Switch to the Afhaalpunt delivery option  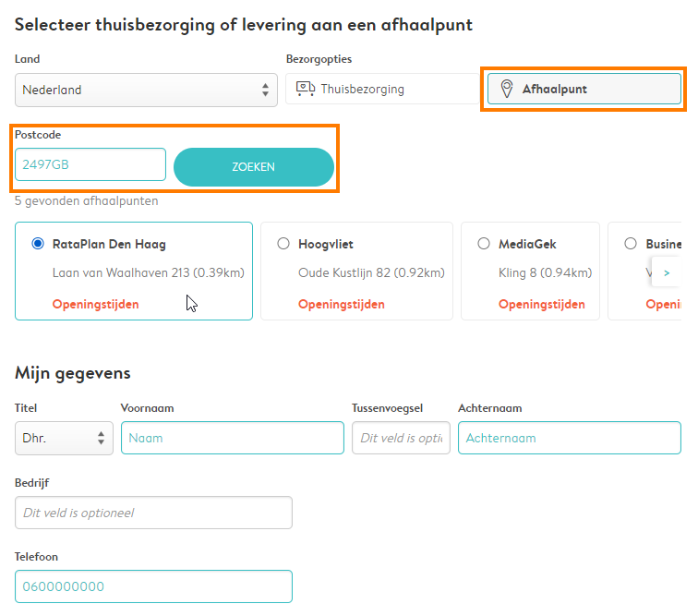tap(584, 89)
